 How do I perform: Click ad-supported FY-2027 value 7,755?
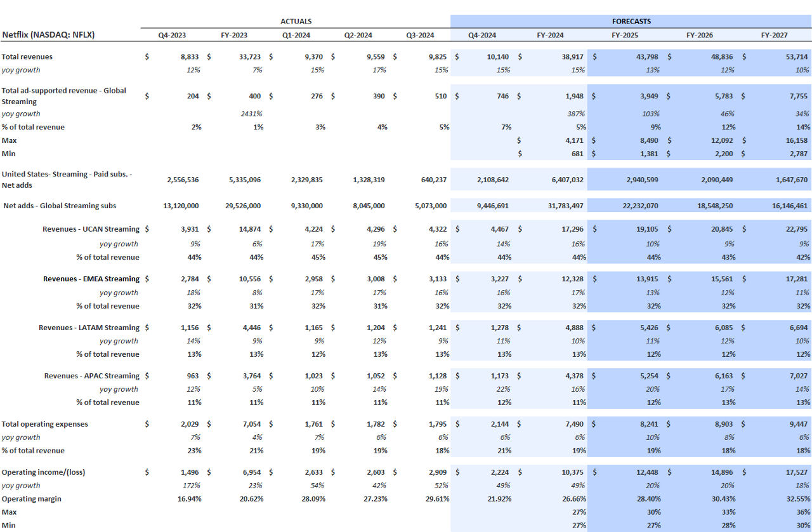click(798, 96)
